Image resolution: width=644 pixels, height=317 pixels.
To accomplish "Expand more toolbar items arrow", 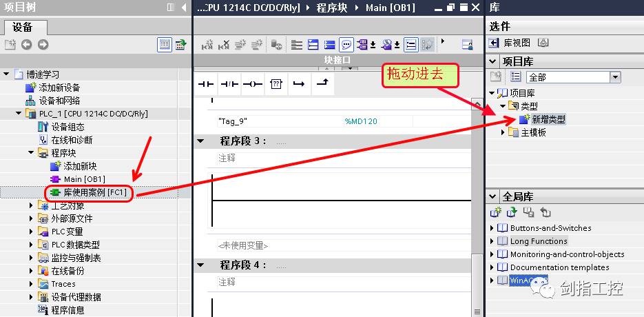I will click(442, 41).
